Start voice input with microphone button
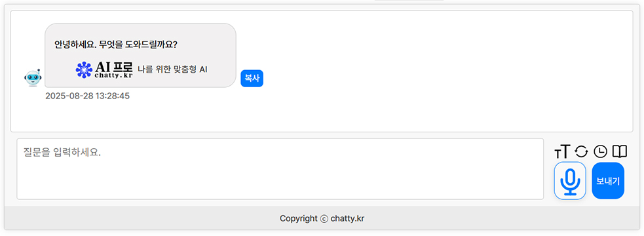The image size is (644, 236). 570,181
